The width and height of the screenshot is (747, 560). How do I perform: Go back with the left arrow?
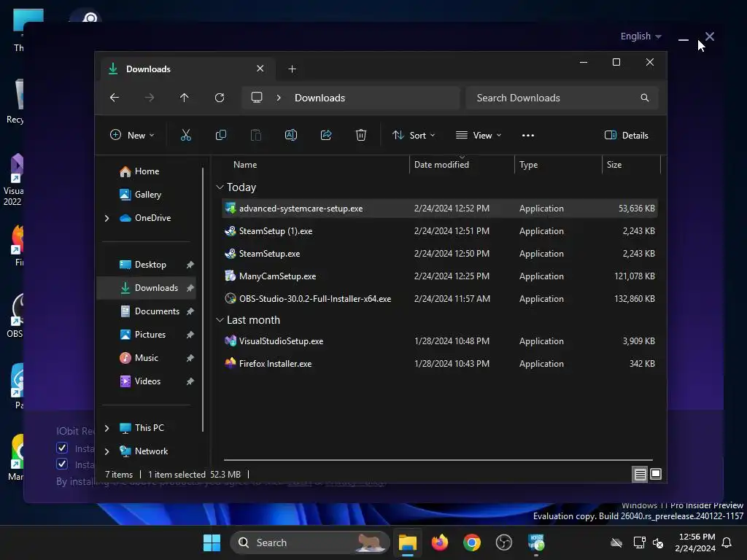tap(115, 98)
